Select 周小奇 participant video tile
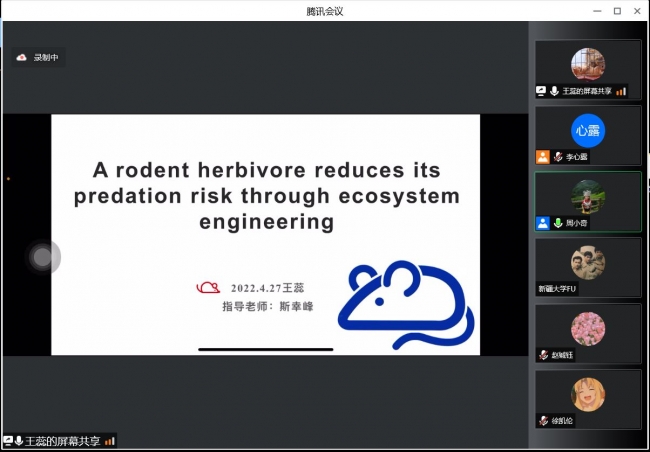The image size is (650, 452). (588, 202)
